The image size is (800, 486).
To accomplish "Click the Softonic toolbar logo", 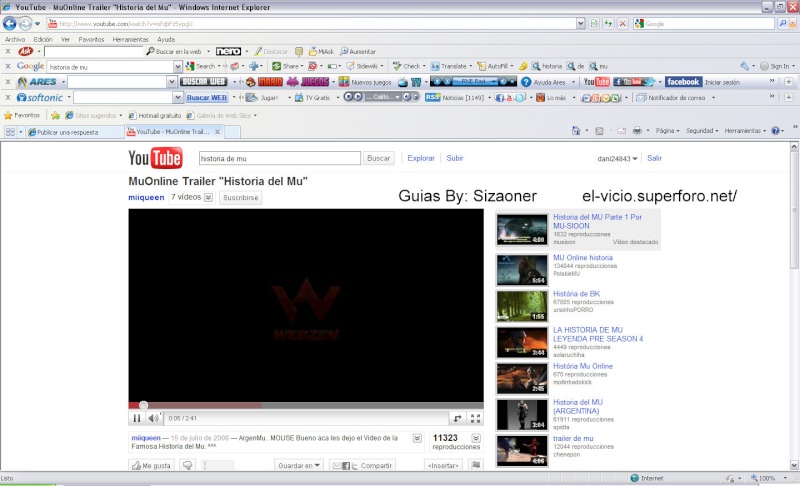I will pos(40,97).
